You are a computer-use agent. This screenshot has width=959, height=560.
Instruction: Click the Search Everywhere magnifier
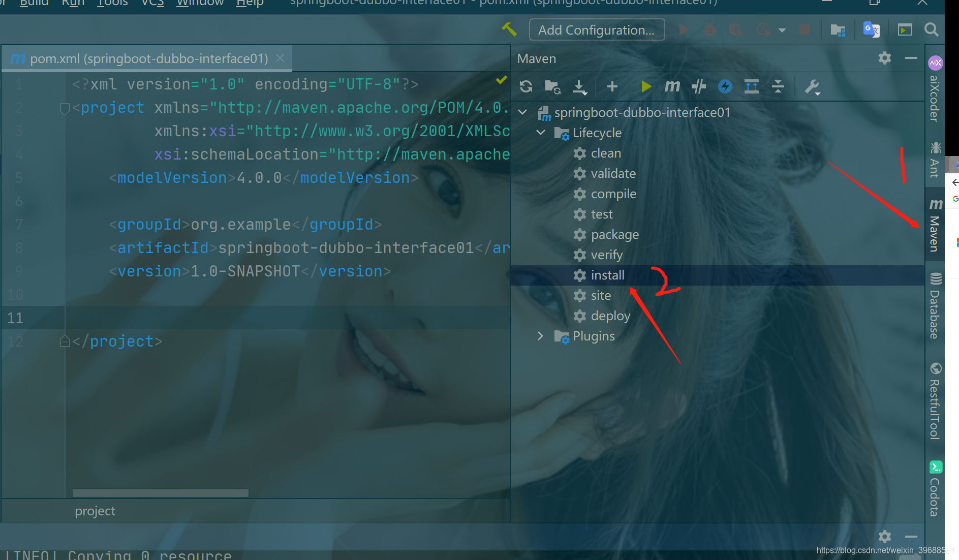click(932, 29)
